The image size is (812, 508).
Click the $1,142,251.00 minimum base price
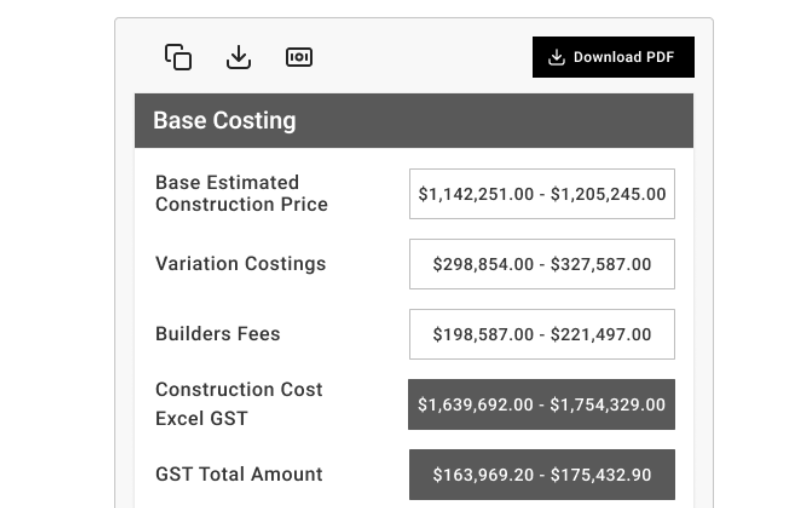(476, 194)
